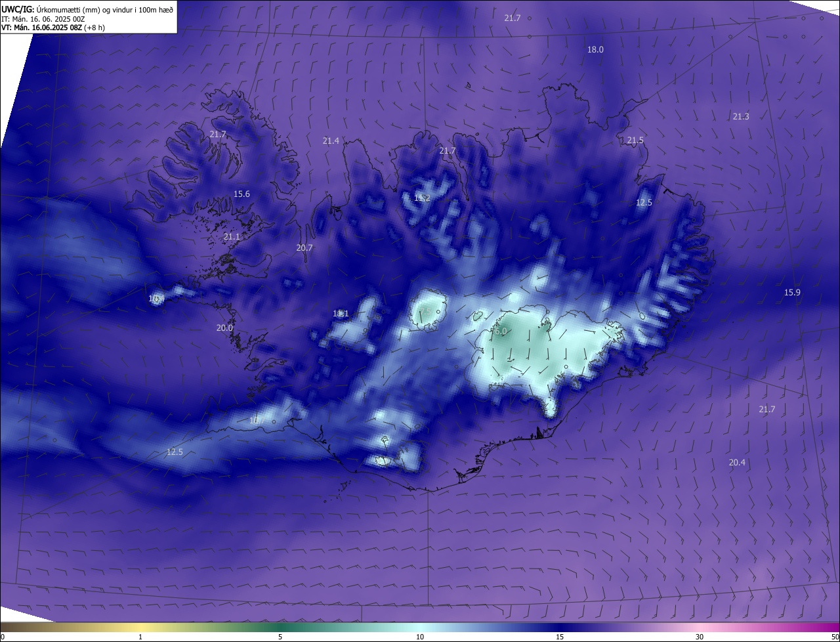
Task: Click the 15.9 value on the map
Action: point(792,293)
